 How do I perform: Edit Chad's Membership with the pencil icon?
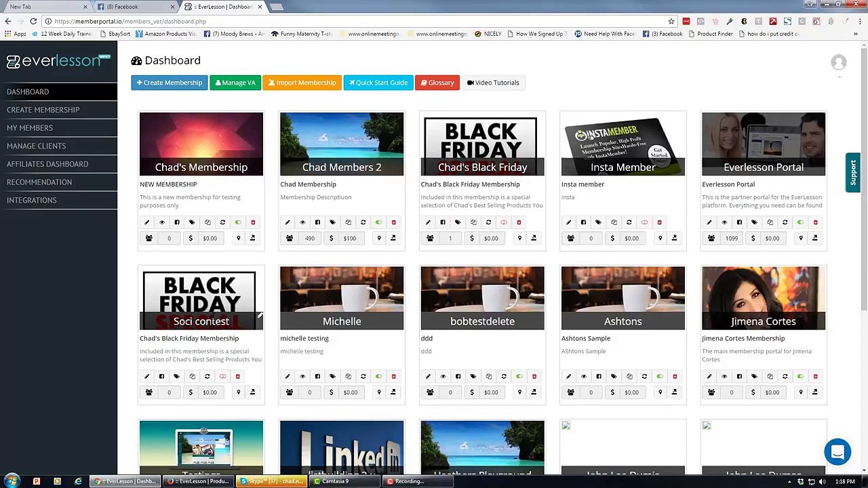tap(146, 222)
